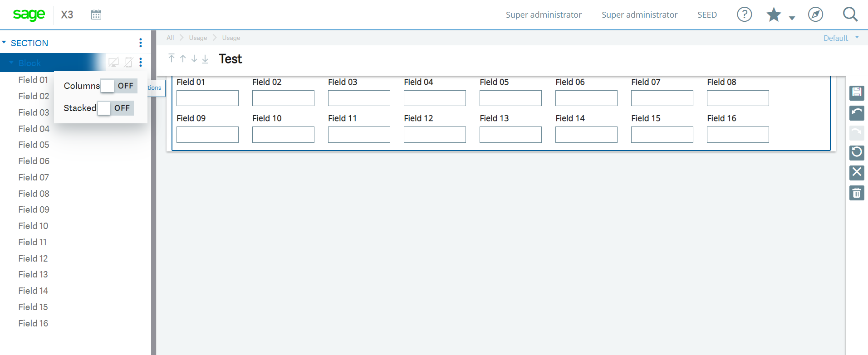The width and height of the screenshot is (868, 355).
Task: Toggle the Columns switch
Action: [119, 86]
